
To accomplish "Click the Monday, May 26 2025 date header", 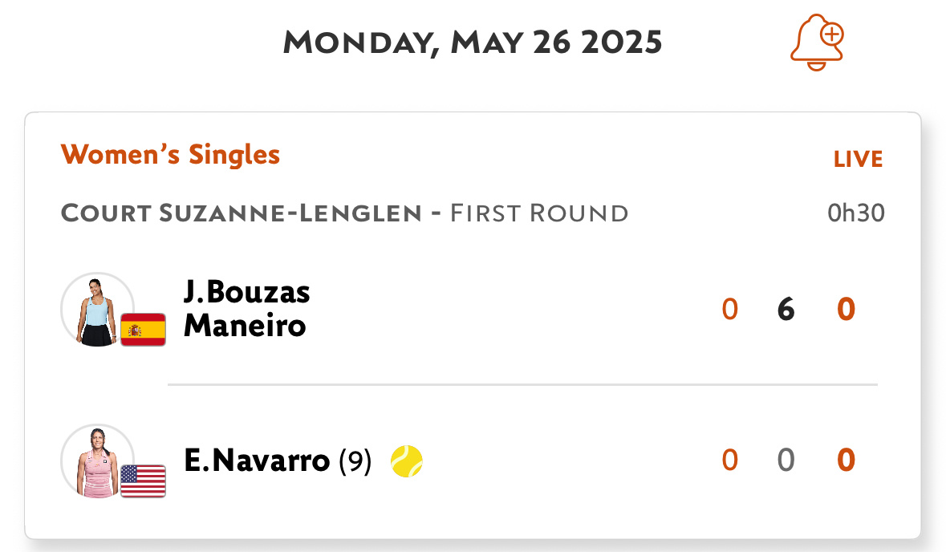I will (473, 43).
